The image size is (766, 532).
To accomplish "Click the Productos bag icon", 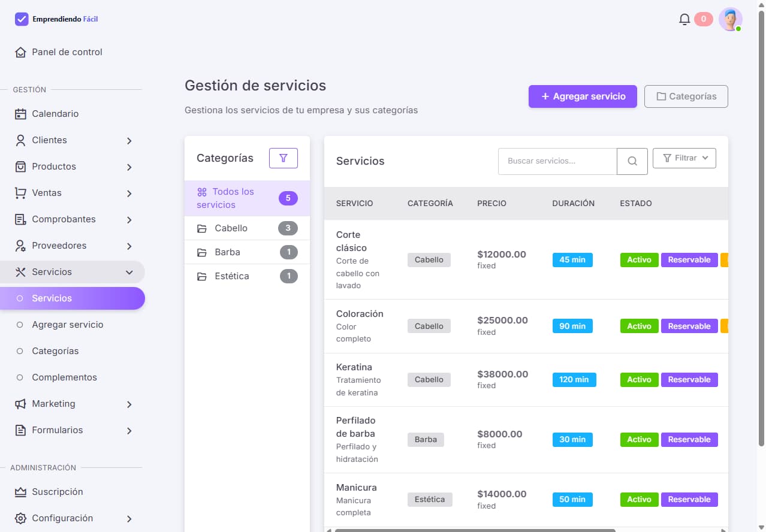I will [x=21, y=167].
